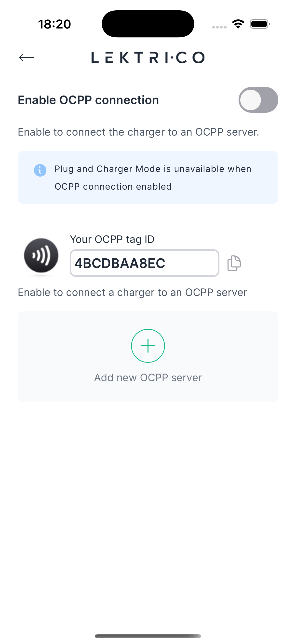Screen dimensions: 296x644
Task: Tap the contactless OCPP tag icon
Action: point(41,255)
